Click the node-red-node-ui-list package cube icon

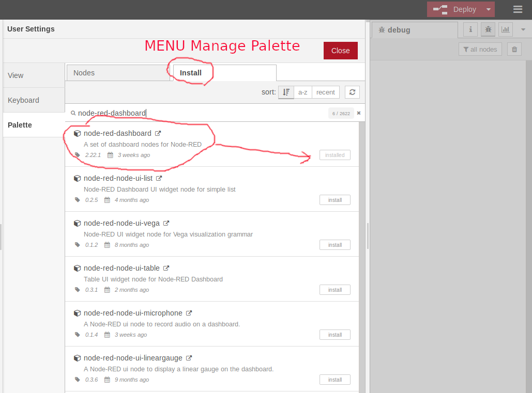coord(78,179)
